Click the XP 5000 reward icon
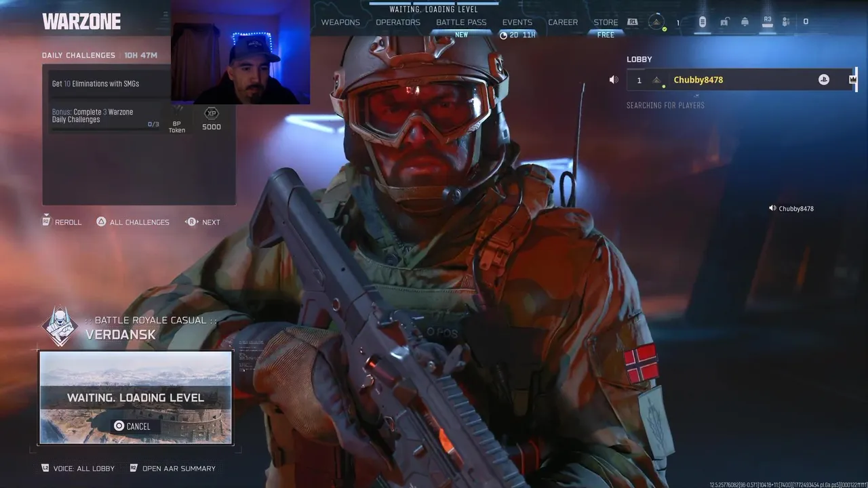 [x=212, y=118]
